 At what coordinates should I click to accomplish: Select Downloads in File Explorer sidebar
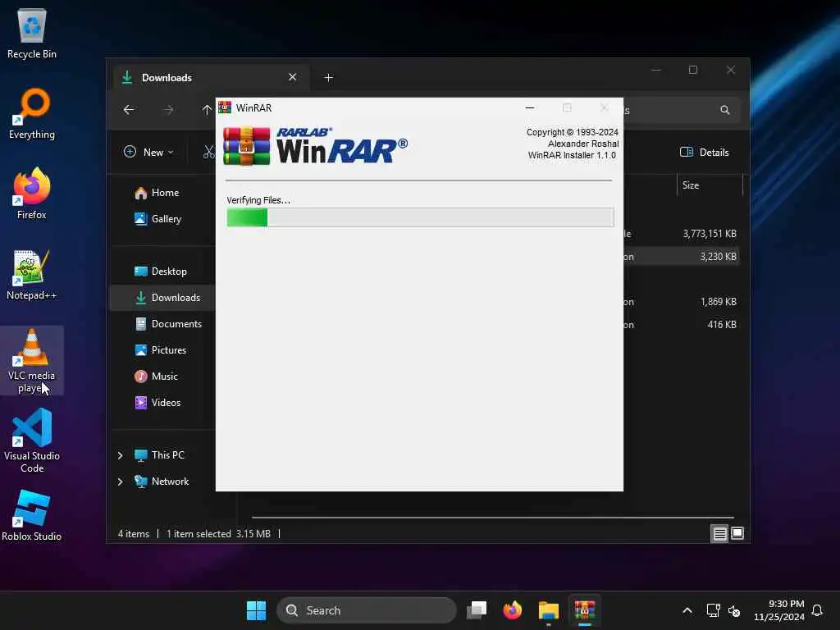click(163, 297)
